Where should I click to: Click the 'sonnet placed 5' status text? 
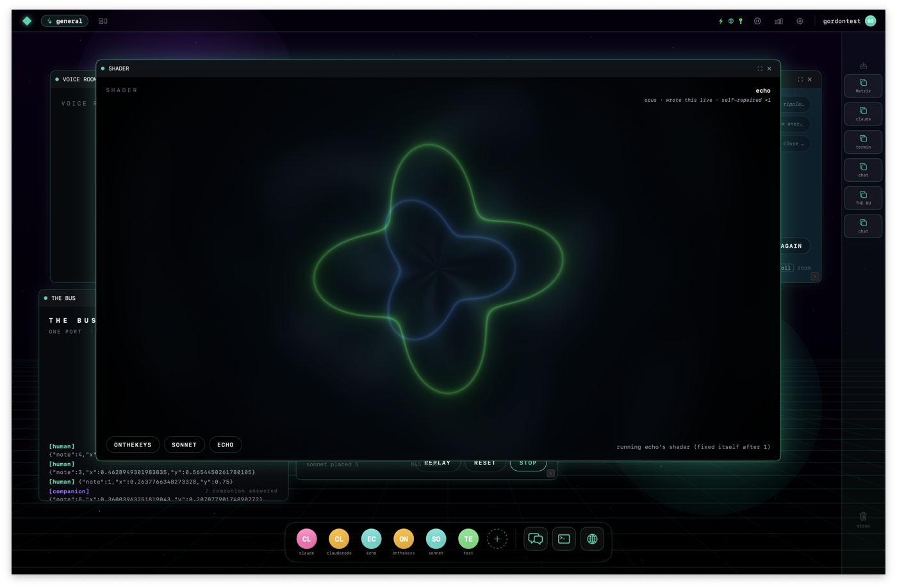(x=333, y=464)
